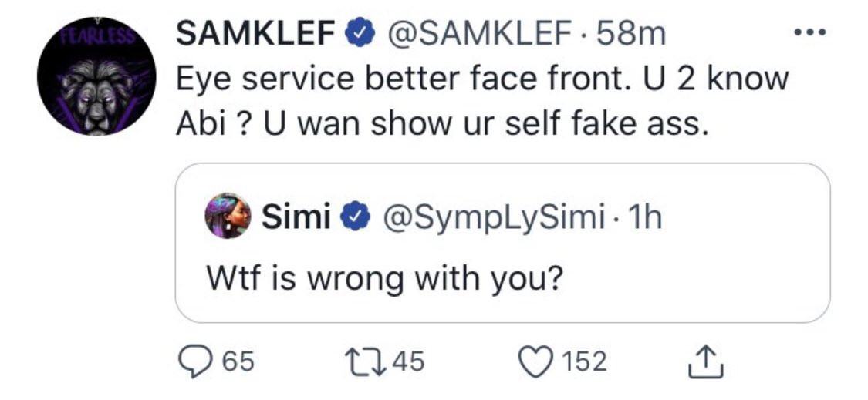This screenshot has height=400, width=868.
Task: Click the SAMKLEF display name
Action: tap(256, 33)
